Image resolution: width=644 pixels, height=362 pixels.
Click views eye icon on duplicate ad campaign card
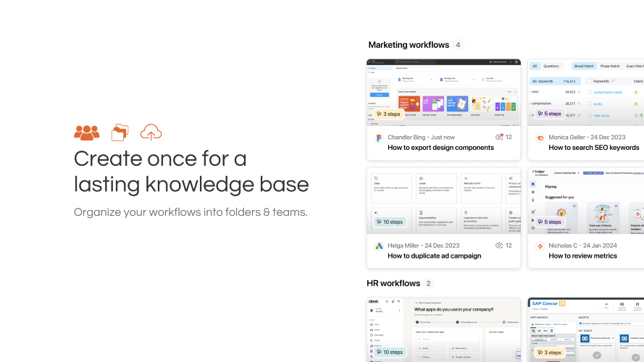click(499, 245)
